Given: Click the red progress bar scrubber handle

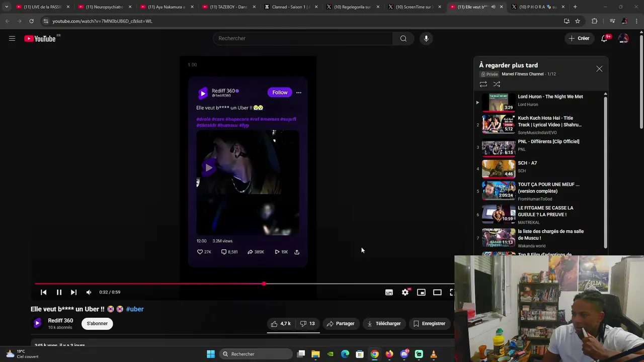Looking at the screenshot, I should [264, 284].
